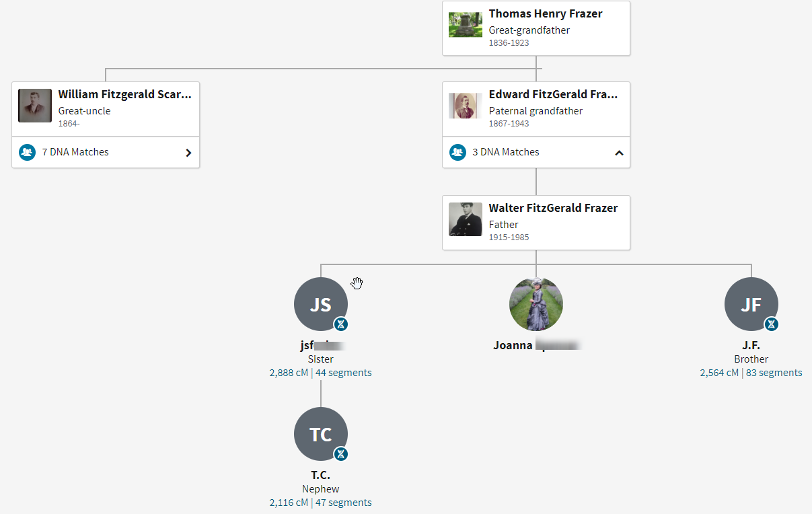
Task: Collapse Edward FitzGerald's 3 DNA Matches
Action: [x=619, y=153]
